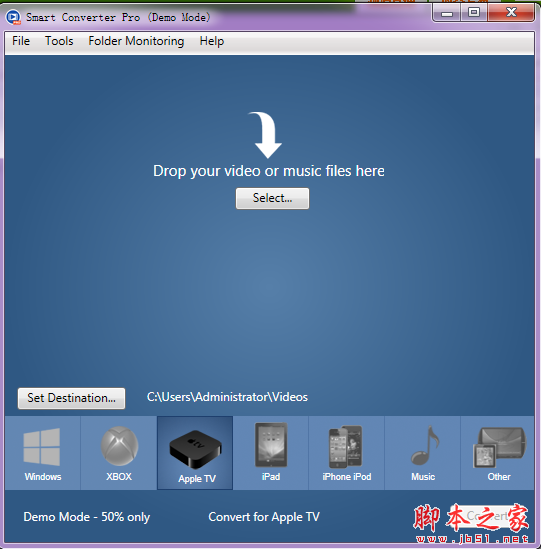Close the Smart Converter Pro window
The width and height of the screenshot is (541, 550).
(x=511, y=13)
